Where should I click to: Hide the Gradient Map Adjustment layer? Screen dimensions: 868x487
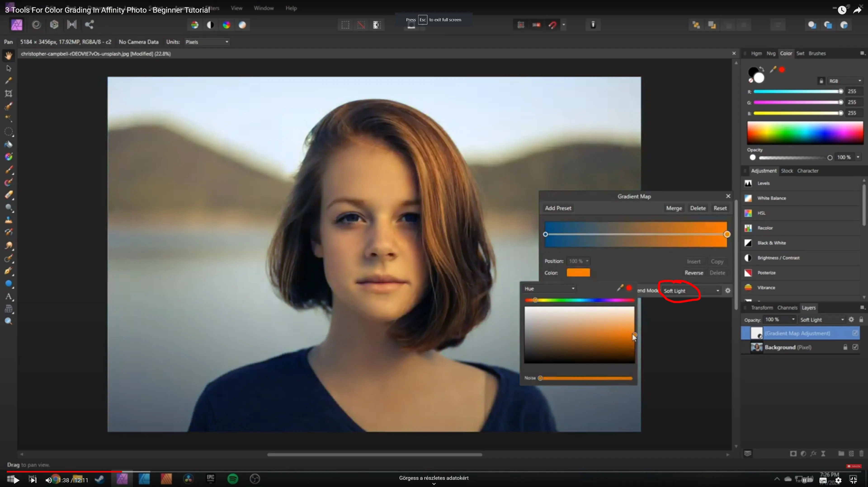(x=855, y=333)
